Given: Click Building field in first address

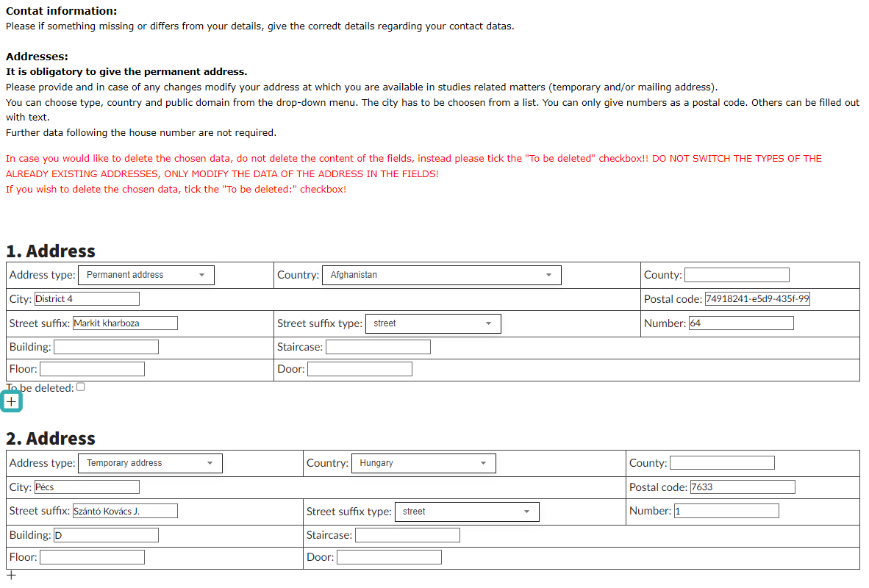Looking at the screenshot, I should (106, 347).
